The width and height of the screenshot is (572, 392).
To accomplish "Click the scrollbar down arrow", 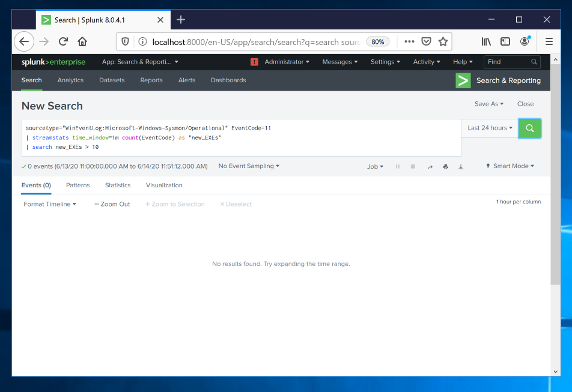I will (555, 372).
